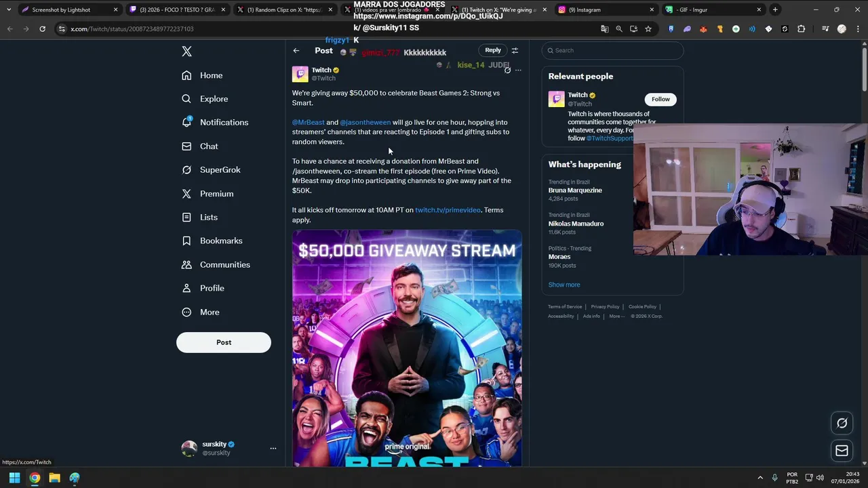Click the Communities icon in sidebar

(x=186, y=265)
